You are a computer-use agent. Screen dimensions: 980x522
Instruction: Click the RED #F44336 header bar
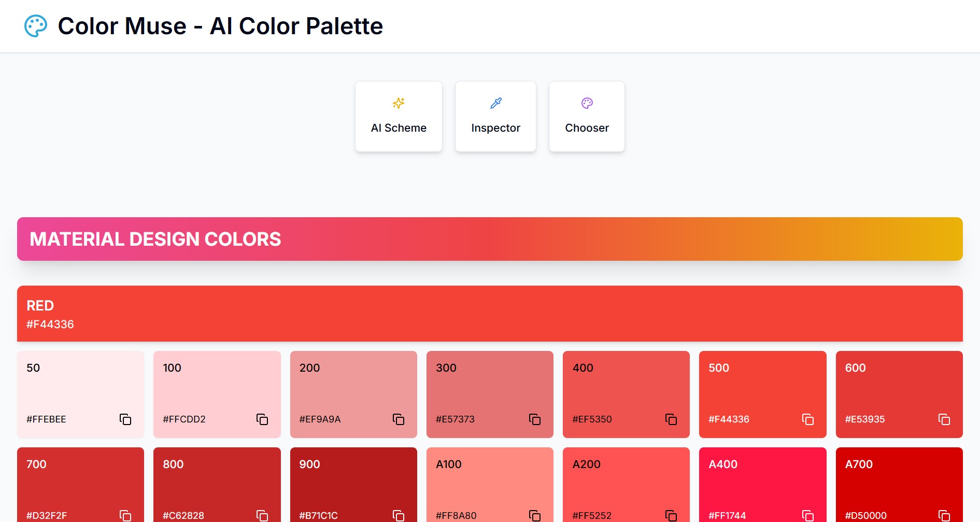coord(490,314)
